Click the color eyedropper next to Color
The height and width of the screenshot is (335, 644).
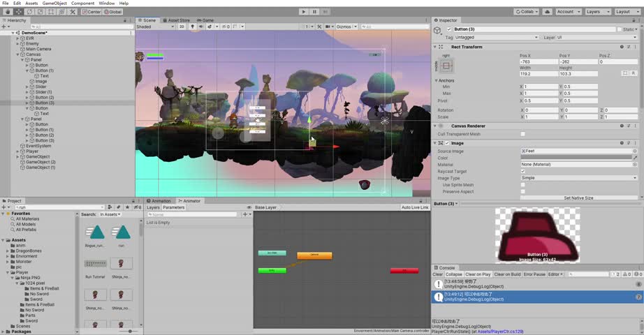(x=635, y=158)
